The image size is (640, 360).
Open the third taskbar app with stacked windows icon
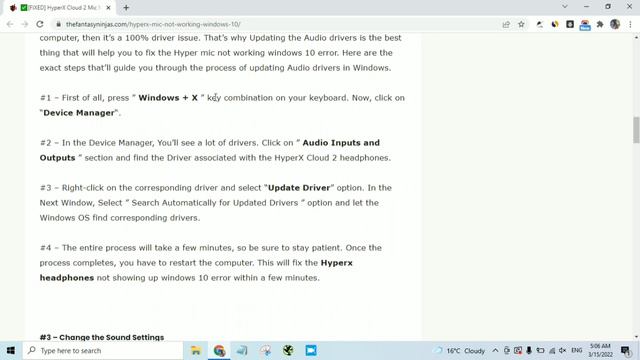[242, 351]
